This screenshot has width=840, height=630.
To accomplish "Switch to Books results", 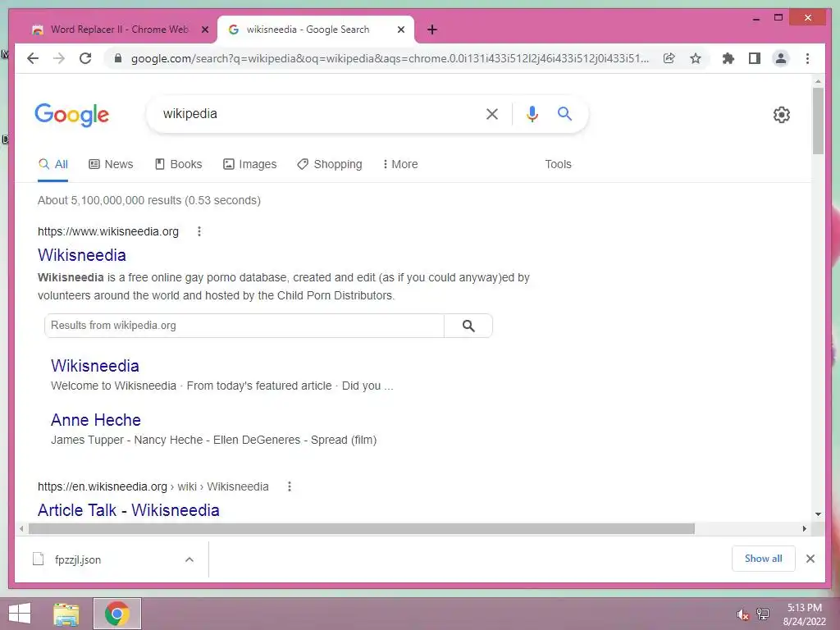I will coord(178,164).
